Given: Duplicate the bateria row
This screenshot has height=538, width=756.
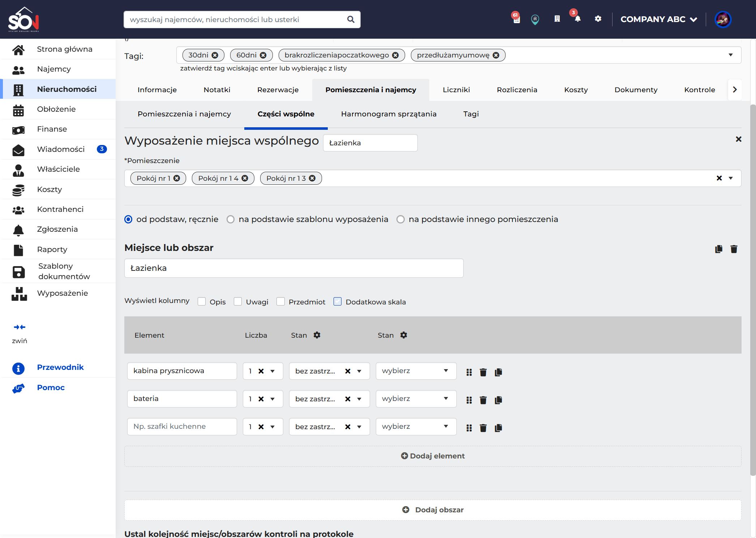Looking at the screenshot, I should point(498,400).
